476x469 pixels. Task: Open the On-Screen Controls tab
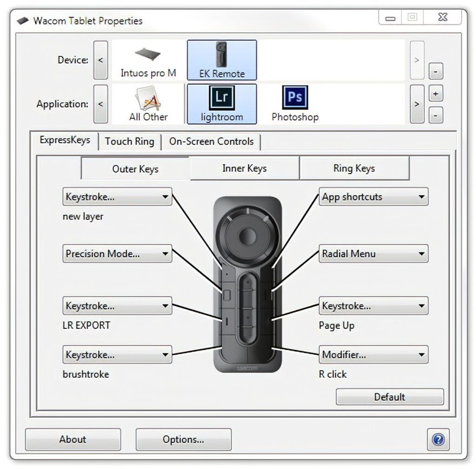[211, 142]
